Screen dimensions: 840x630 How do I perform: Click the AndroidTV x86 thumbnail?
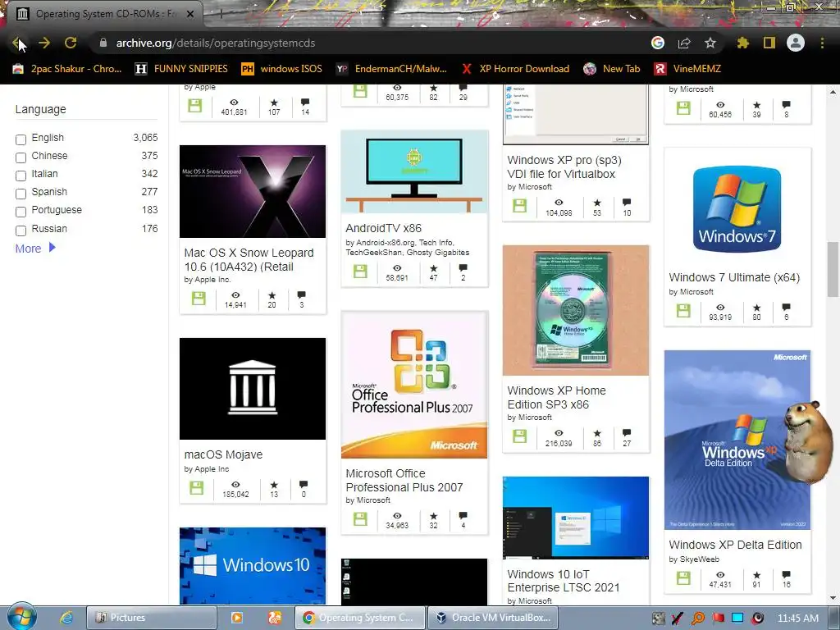coord(414,171)
